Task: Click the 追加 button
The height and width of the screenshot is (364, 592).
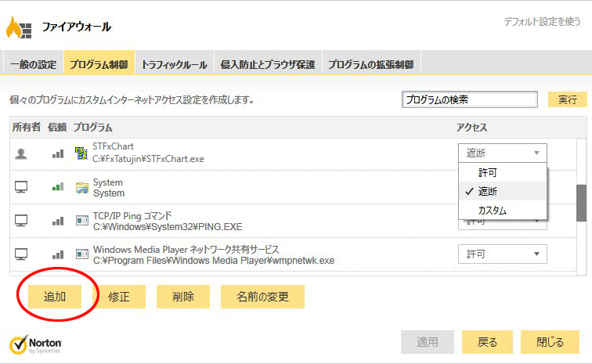Action: [x=55, y=297]
